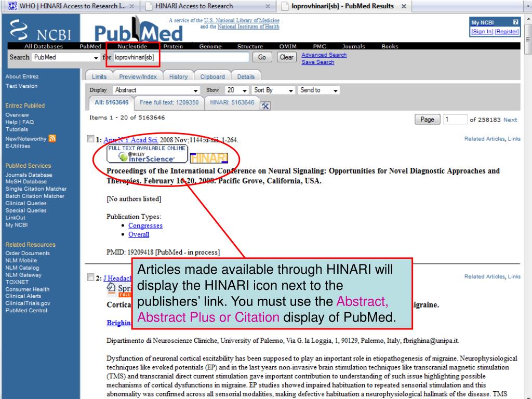Viewport: 532px width, 399px height.
Task: Switch to HINARI Access to Research browser tab
Action: pos(207,6)
